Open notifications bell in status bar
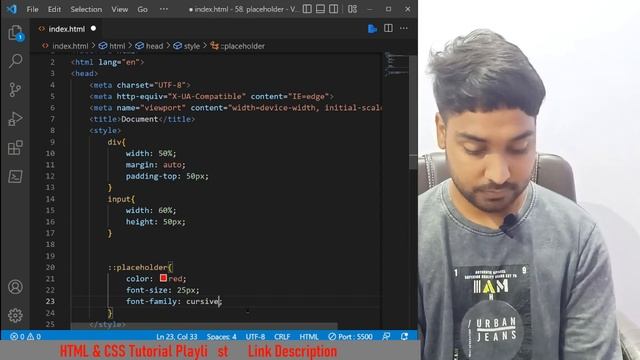Screen dimensions: 640x360 click(x=404, y=336)
